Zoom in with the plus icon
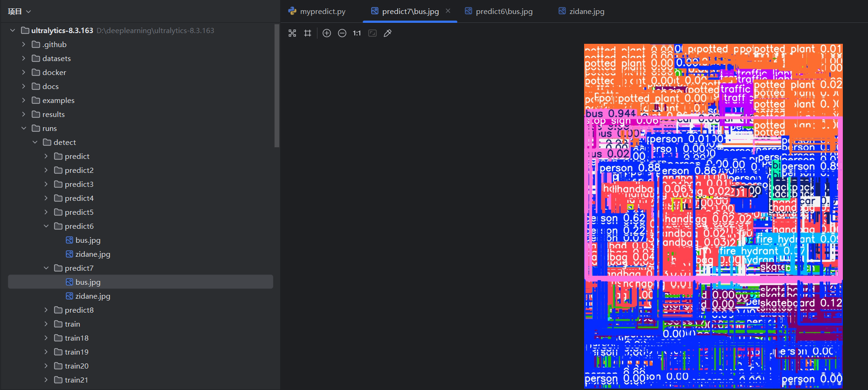The height and width of the screenshot is (390, 868). click(327, 33)
